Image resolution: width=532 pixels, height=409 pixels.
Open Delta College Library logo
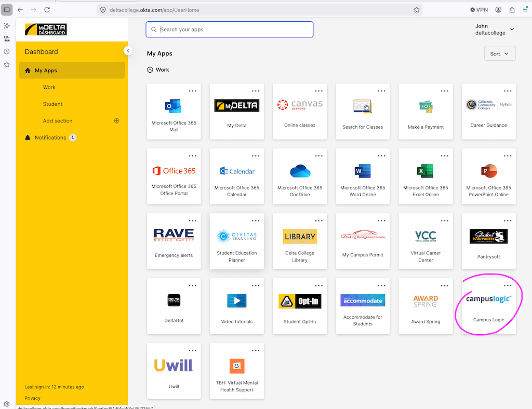[x=300, y=237]
